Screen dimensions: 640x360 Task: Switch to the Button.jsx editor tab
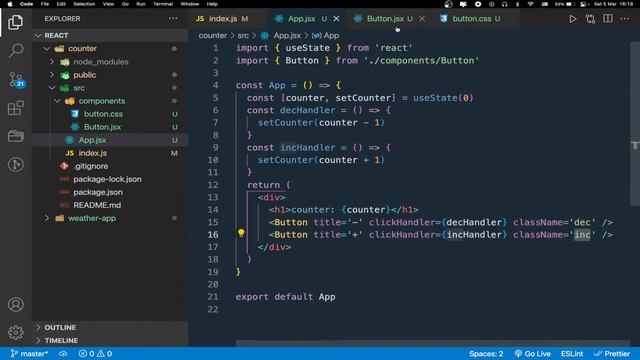(x=385, y=19)
